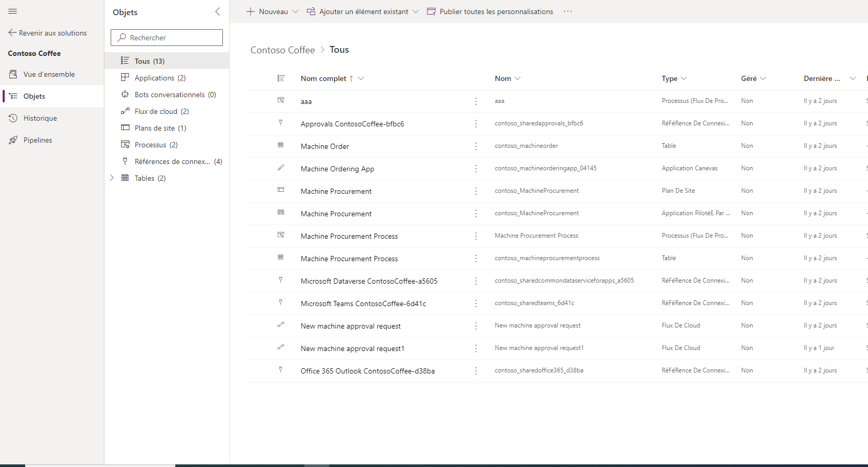This screenshot has width=868, height=467.
Task: Select Objets in left navigation
Action: pyautogui.click(x=52, y=96)
